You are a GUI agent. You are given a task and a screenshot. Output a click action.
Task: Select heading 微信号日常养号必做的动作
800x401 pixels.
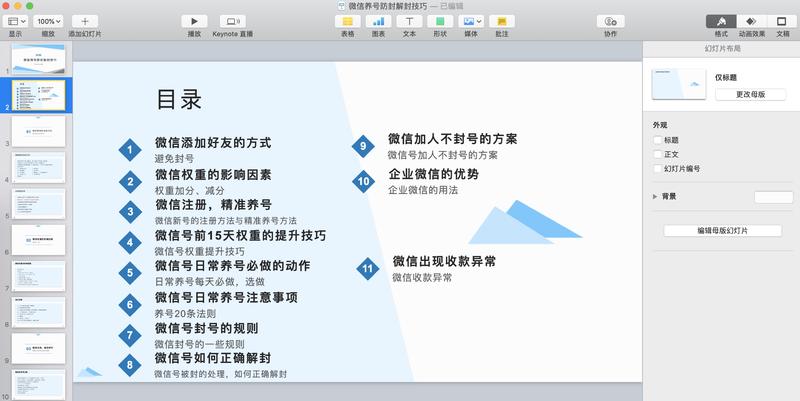(x=233, y=265)
